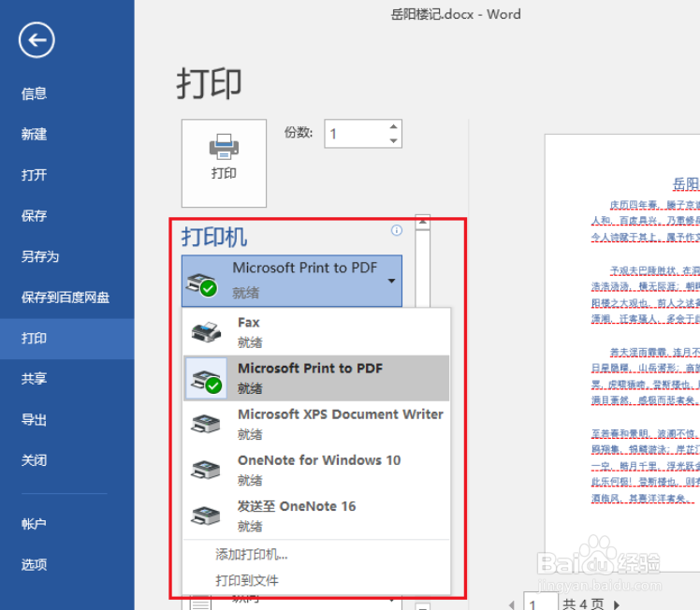Click the printer info icon

(397, 230)
